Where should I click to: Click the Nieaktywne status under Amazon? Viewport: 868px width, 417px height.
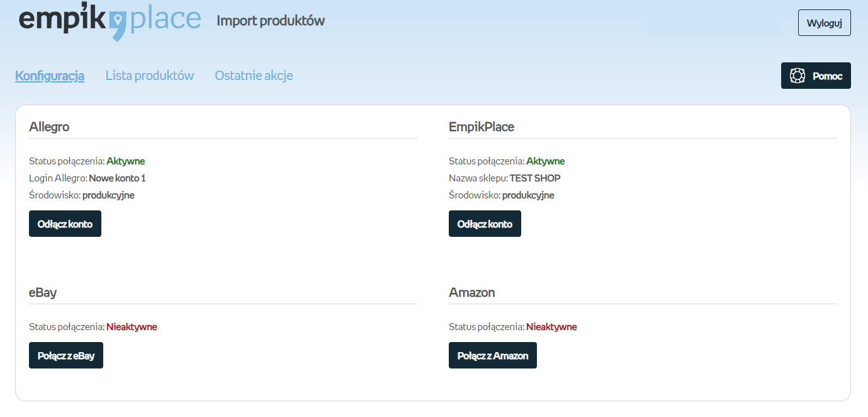[551, 327]
